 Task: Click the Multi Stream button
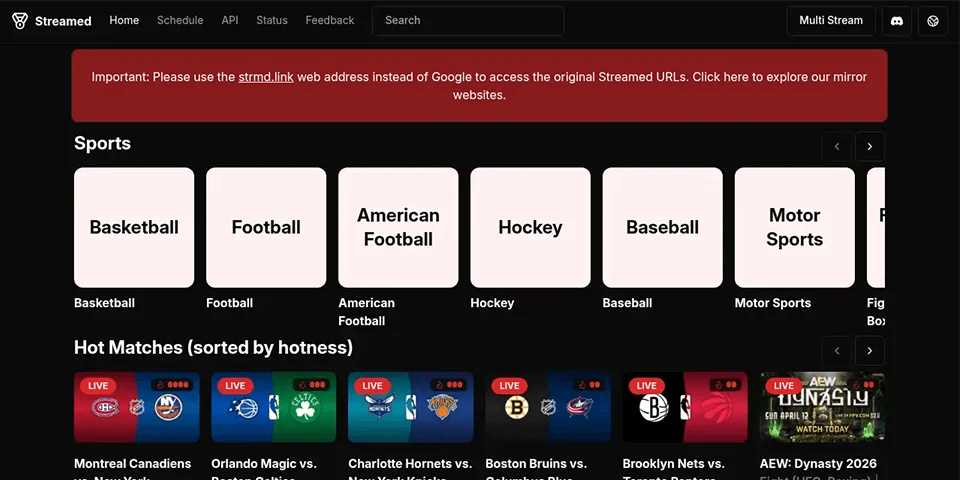(831, 21)
